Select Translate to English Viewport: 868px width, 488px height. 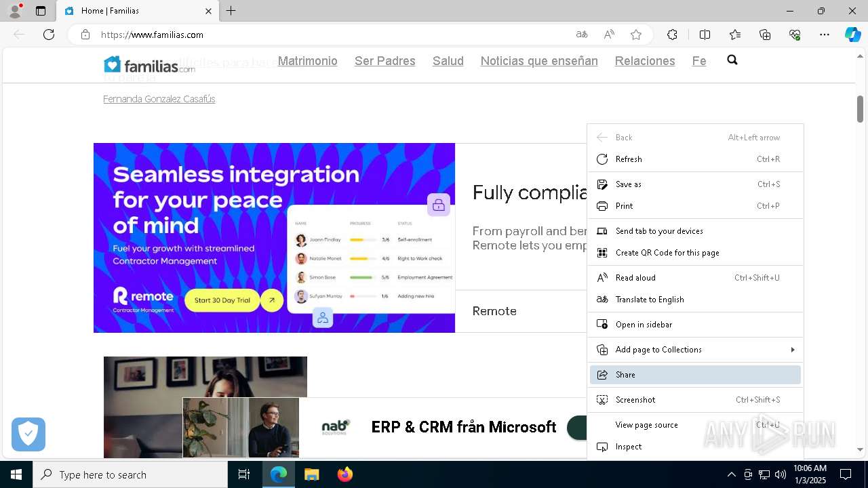(695, 300)
